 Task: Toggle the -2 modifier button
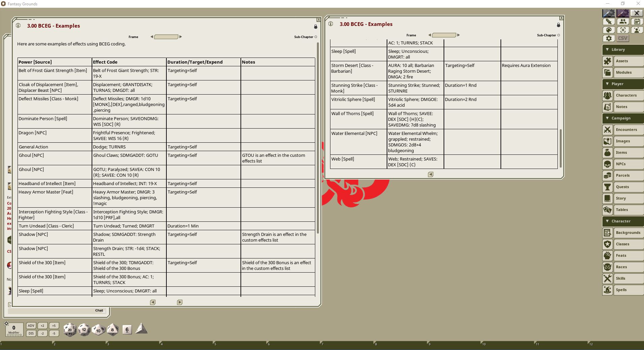click(x=42, y=334)
